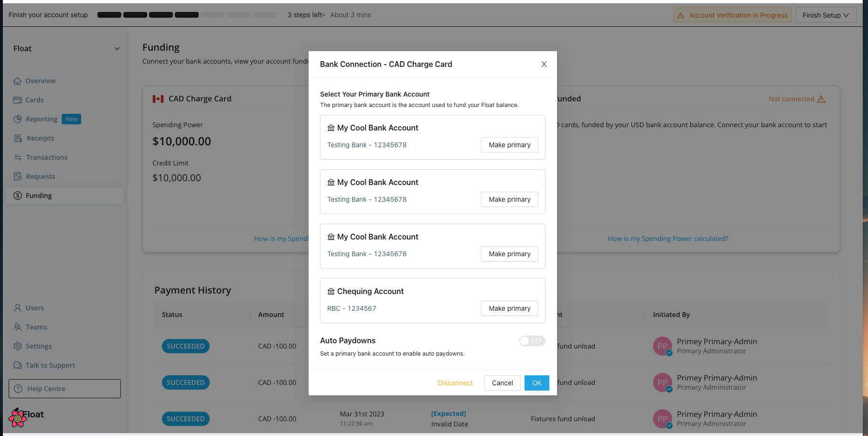Click the Receipts icon
The image size is (868, 436).
(18, 138)
